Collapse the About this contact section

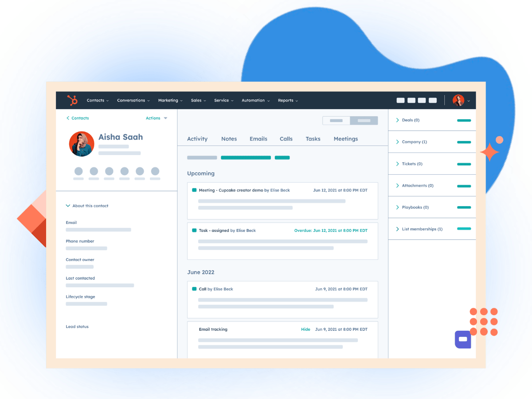click(x=87, y=206)
